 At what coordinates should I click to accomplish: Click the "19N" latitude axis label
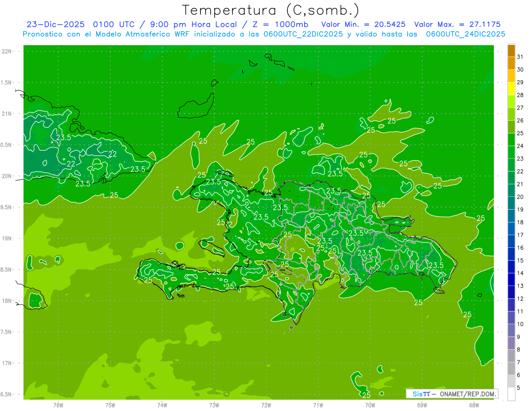(7, 239)
